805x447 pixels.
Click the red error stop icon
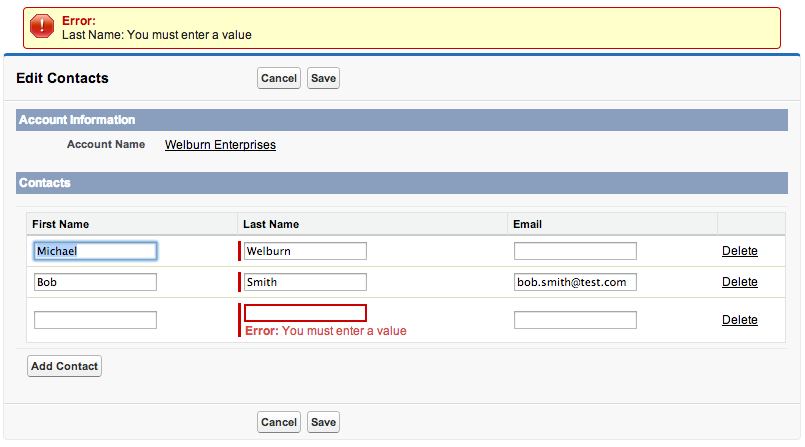click(42, 26)
